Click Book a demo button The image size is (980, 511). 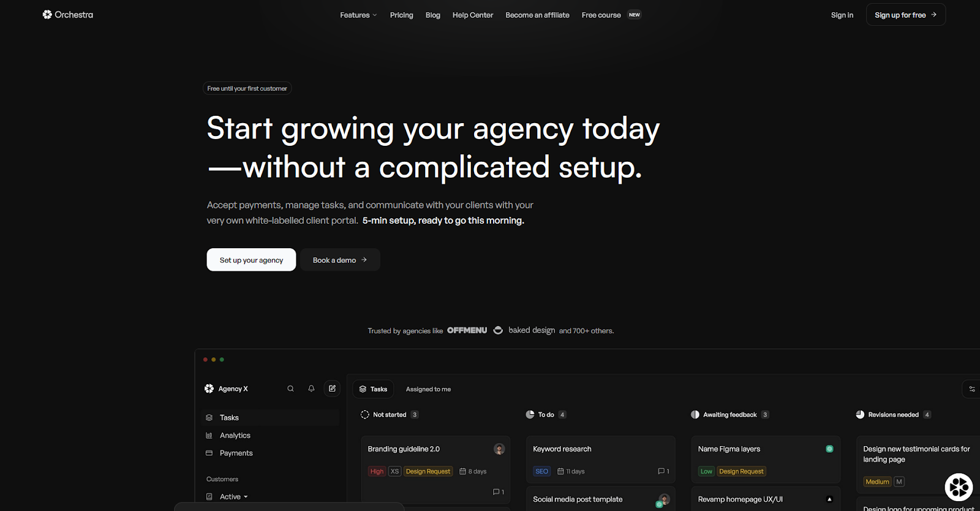(340, 260)
